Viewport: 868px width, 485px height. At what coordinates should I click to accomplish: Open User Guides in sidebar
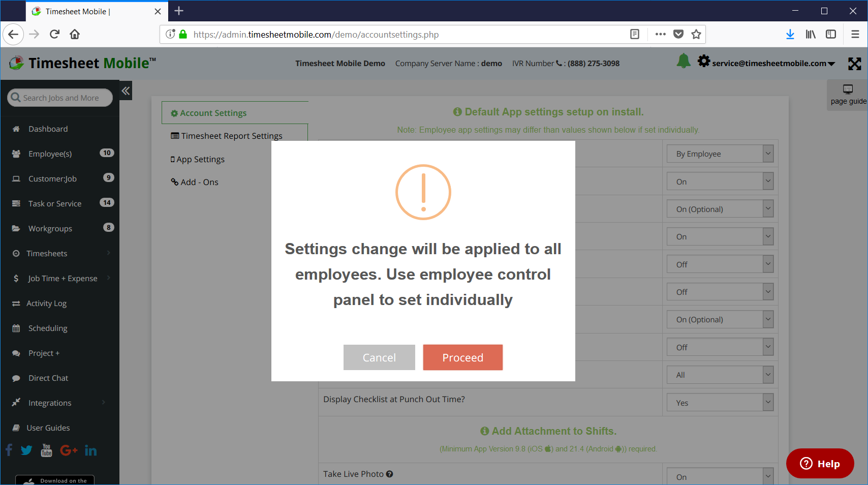click(x=48, y=428)
